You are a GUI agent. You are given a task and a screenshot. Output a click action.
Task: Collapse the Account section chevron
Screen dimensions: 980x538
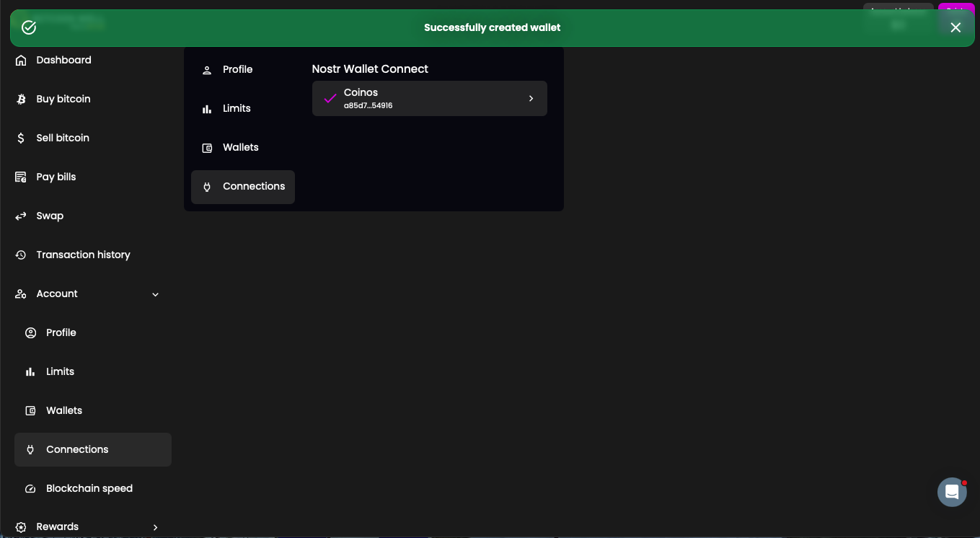pyautogui.click(x=155, y=294)
